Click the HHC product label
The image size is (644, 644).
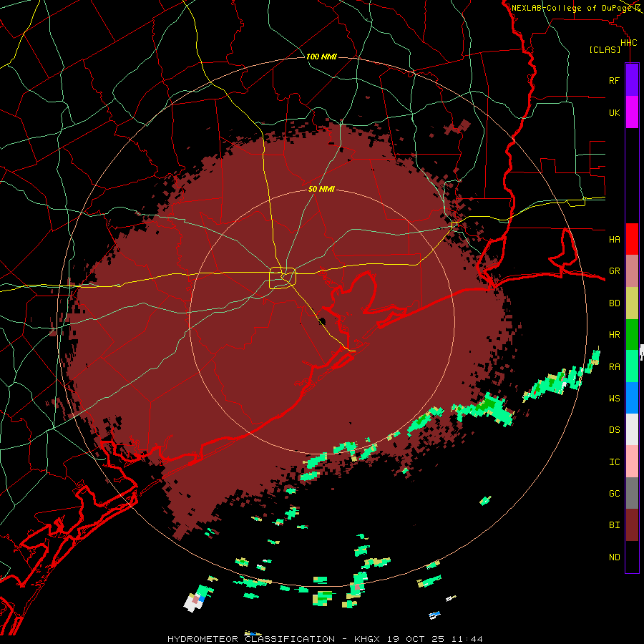pos(628,43)
